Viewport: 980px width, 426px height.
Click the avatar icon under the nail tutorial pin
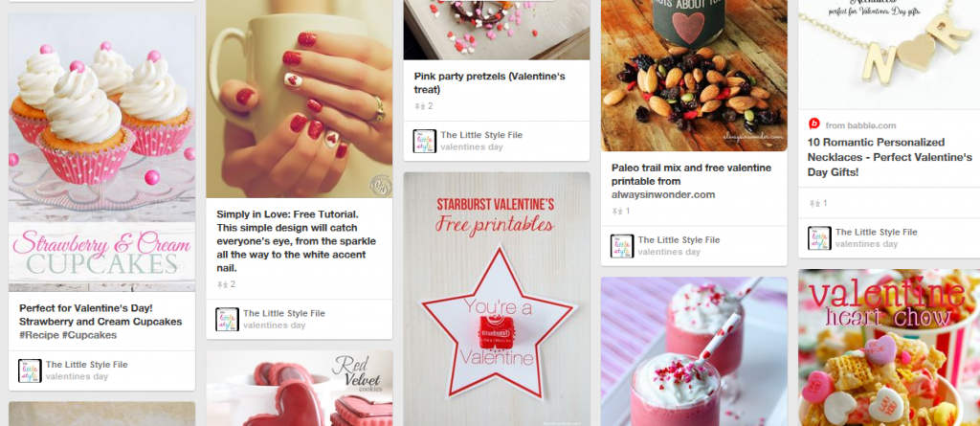pyautogui.click(x=227, y=320)
